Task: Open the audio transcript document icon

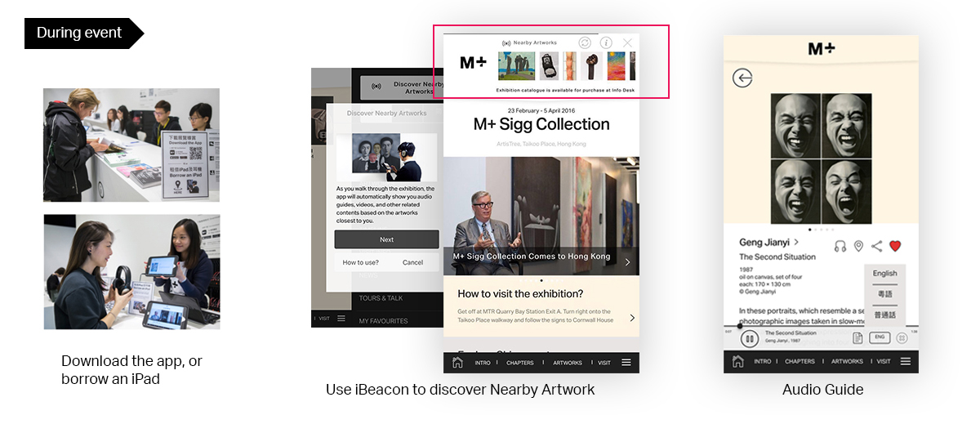Action: pyautogui.click(x=858, y=337)
